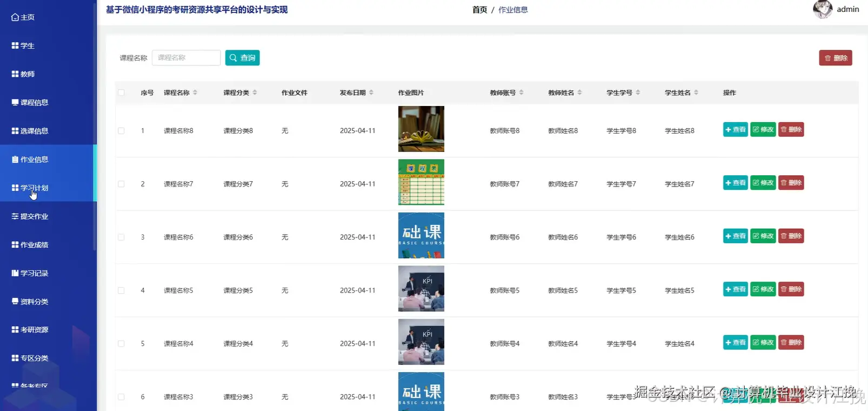Image resolution: width=868 pixels, height=411 pixels.
Task: Click 学生姓名8 cell text
Action: click(679, 131)
